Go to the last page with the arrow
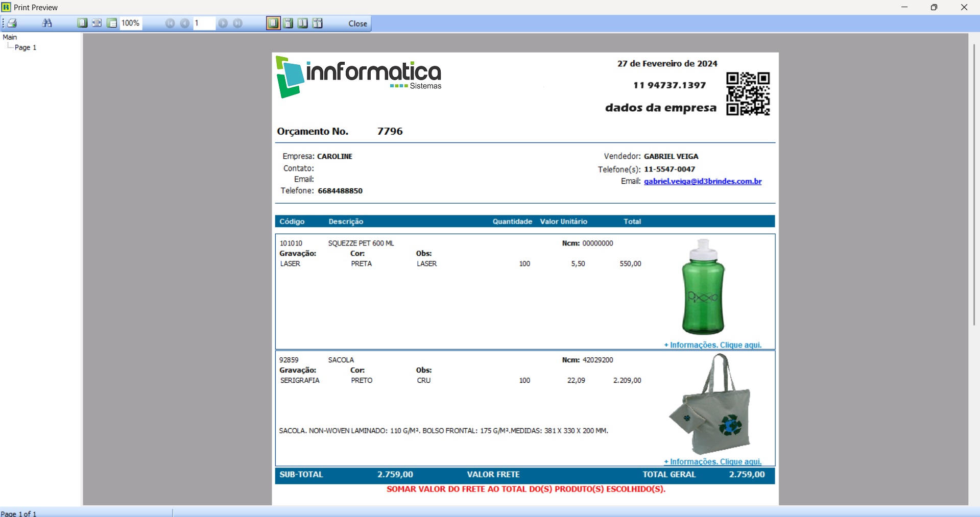The height and width of the screenshot is (517, 980). (238, 23)
